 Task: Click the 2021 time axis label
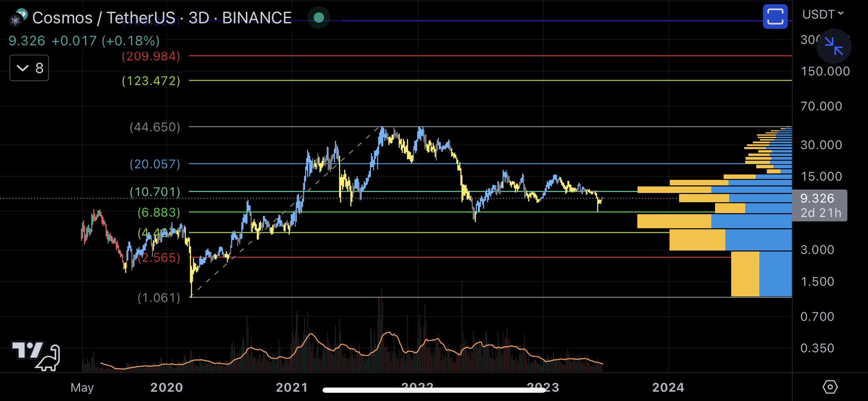pos(292,387)
